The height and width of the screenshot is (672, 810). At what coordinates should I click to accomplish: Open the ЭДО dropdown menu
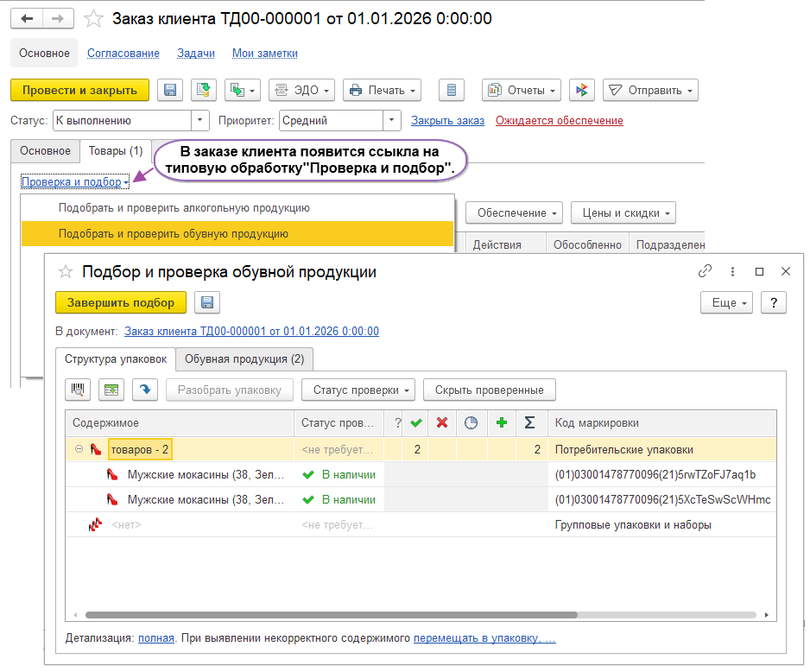301,90
